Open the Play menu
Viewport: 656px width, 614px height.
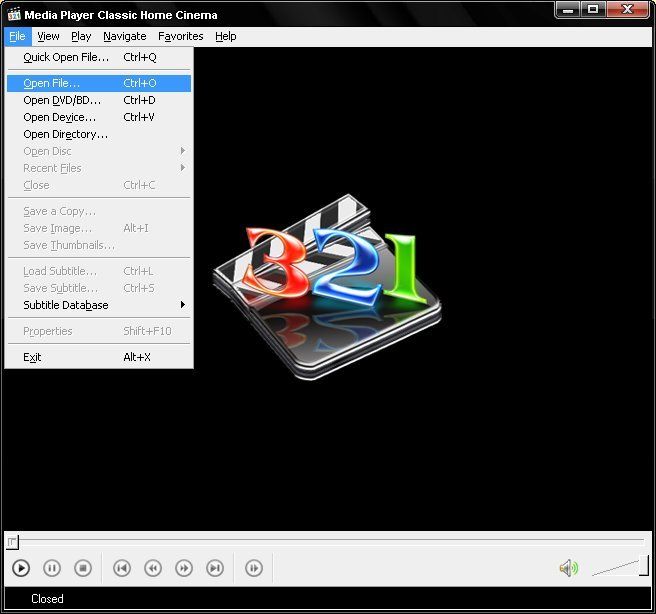click(x=81, y=36)
